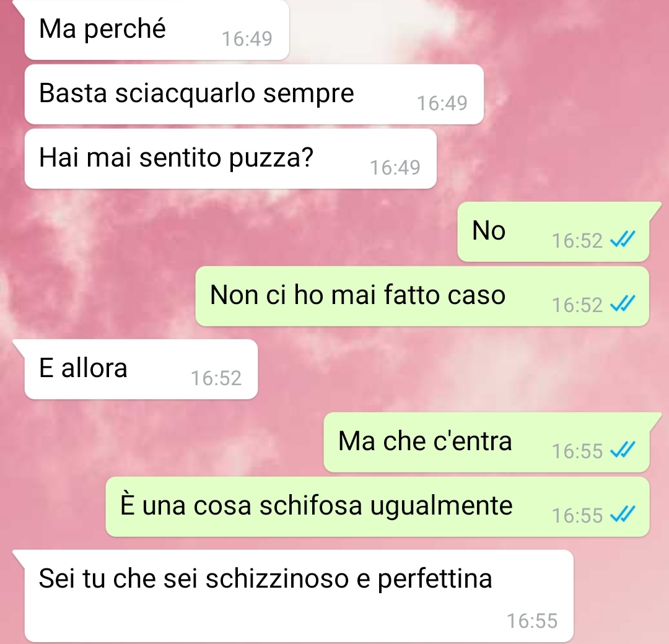The width and height of the screenshot is (669, 644).
Task: Select the "E allora" received message
Action: (x=141, y=369)
